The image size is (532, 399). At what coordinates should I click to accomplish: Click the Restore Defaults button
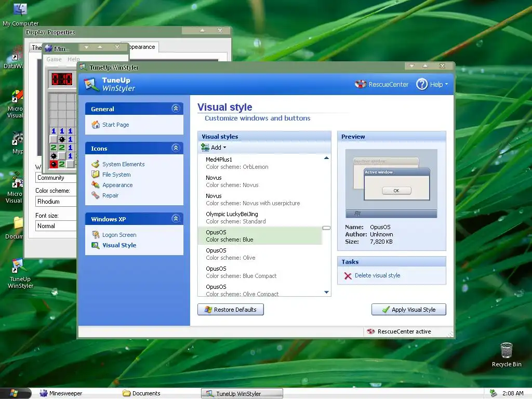click(231, 310)
